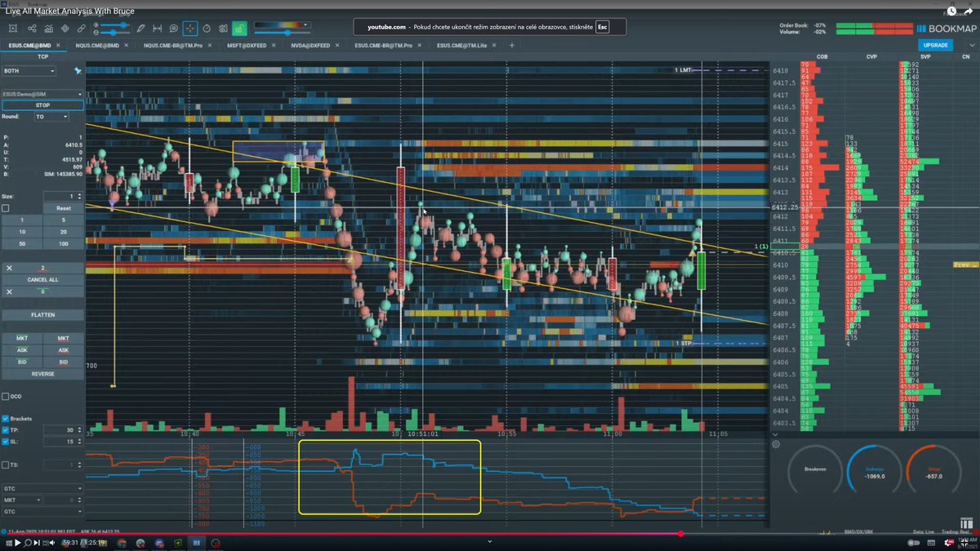Click the share nodes icon in toolbar
980x551 pixels.
[x=32, y=29]
